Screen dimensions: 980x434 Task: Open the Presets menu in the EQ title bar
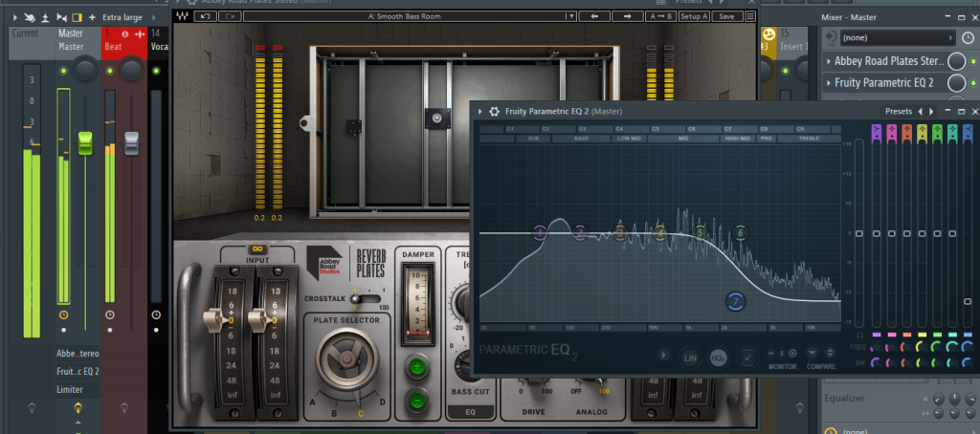[898, 111]
